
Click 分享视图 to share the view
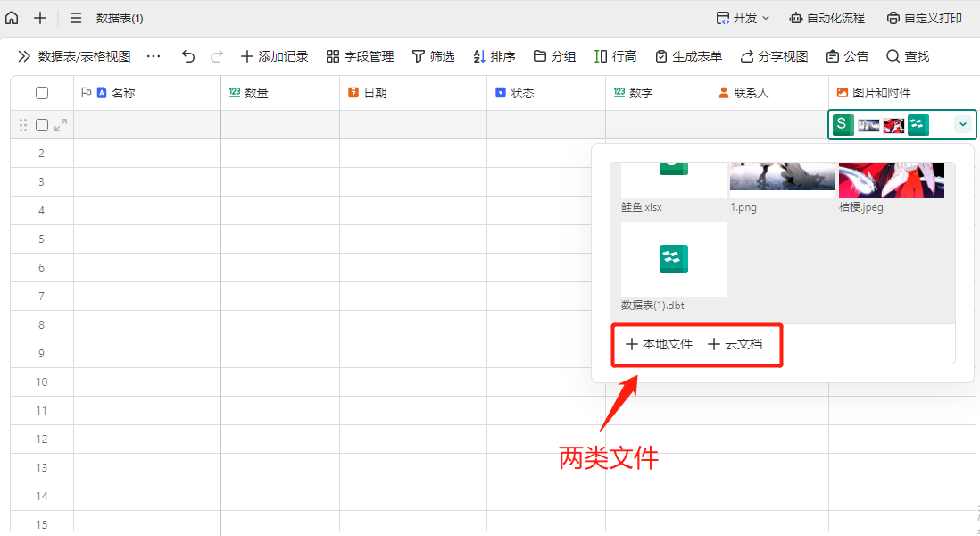click(x=774, y=56)
